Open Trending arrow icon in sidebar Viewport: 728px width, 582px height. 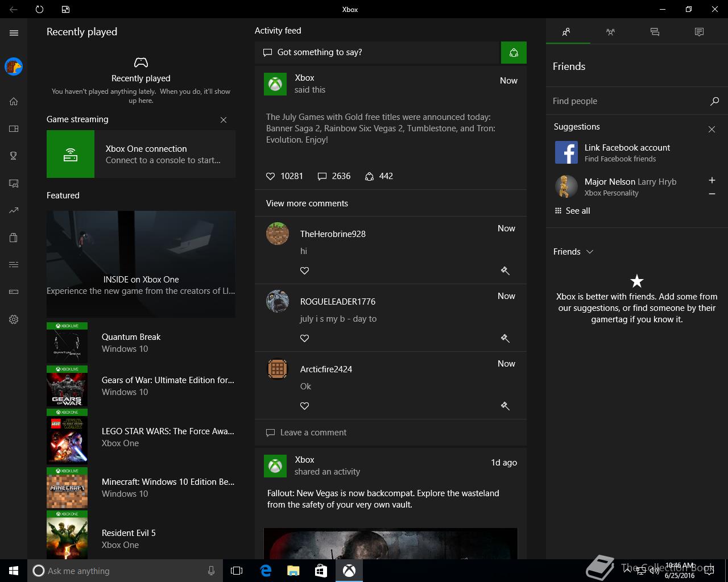point(14,210)
